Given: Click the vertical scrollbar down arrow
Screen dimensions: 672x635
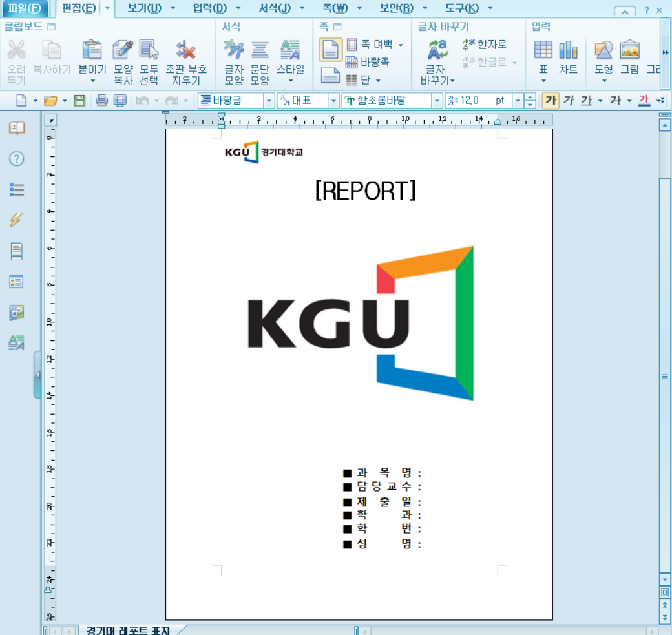Looking at the screenshot, I should (x=665, y=579).
